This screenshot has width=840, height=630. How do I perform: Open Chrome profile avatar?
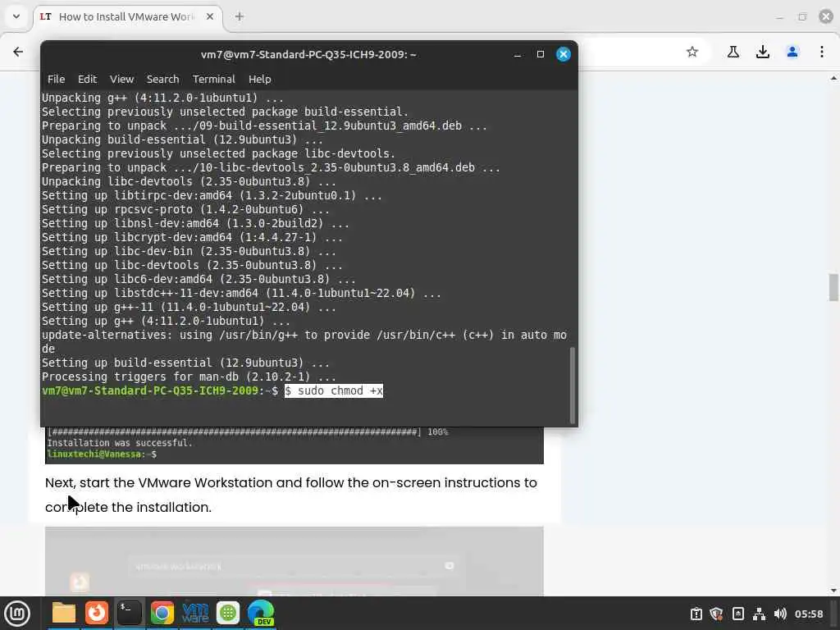pos(792,52)
